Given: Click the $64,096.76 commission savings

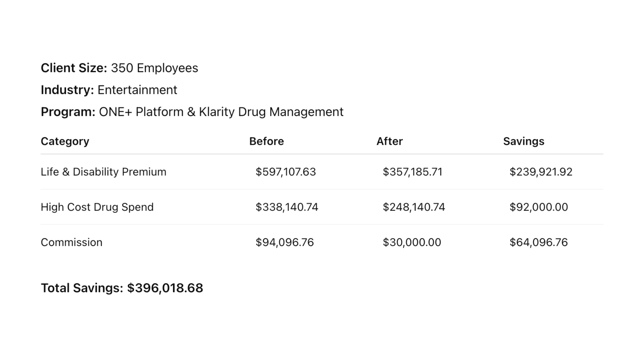Looking at the screenshot, I should click(x=539, y=242).
